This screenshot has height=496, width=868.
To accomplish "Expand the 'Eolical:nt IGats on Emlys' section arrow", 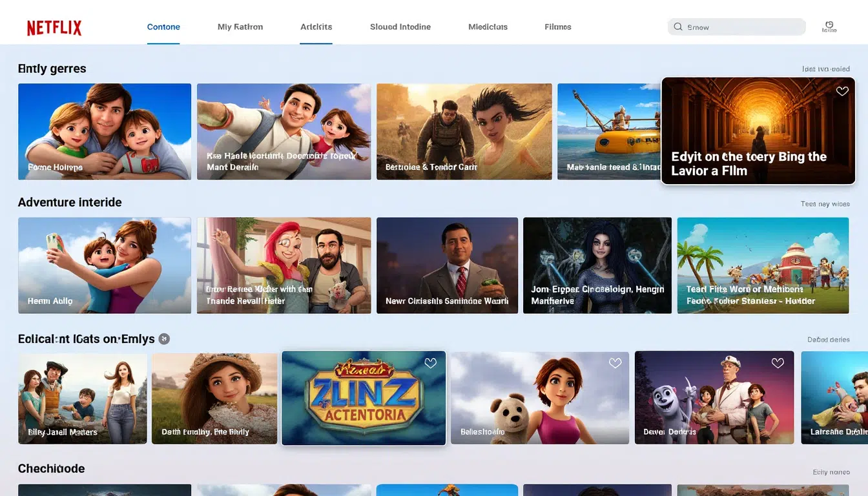I will click(163, 338).
